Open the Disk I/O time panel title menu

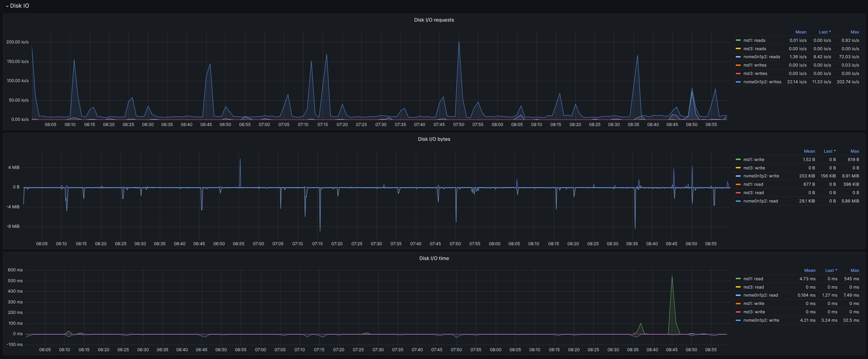tap(434, 258)
